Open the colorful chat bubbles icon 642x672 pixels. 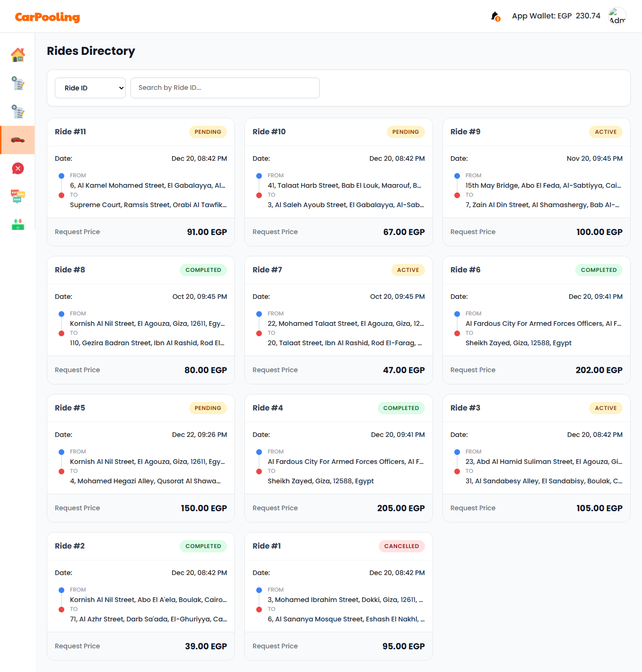pyautogui.click(x=18, y=196)
